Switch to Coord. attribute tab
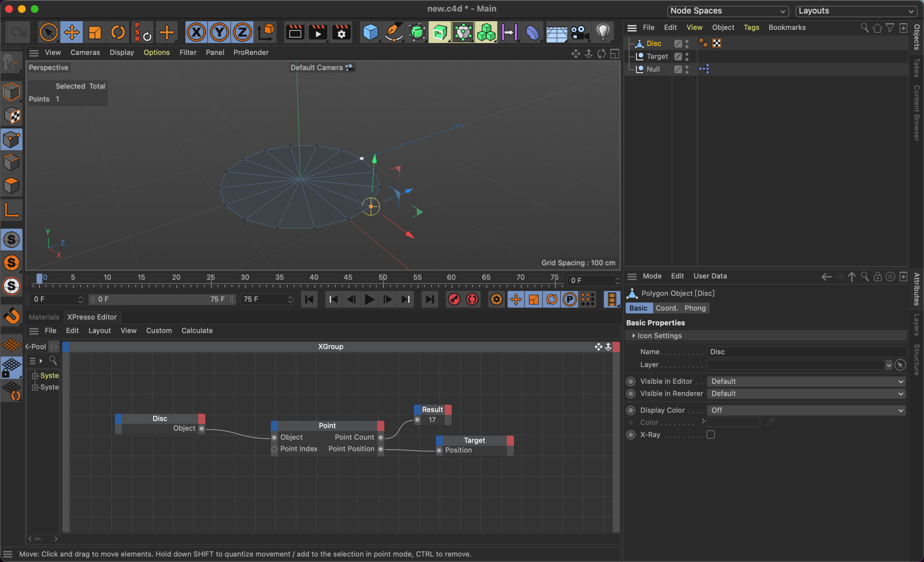Viewport: 924px width, 562px height. [x=667, y=308]
